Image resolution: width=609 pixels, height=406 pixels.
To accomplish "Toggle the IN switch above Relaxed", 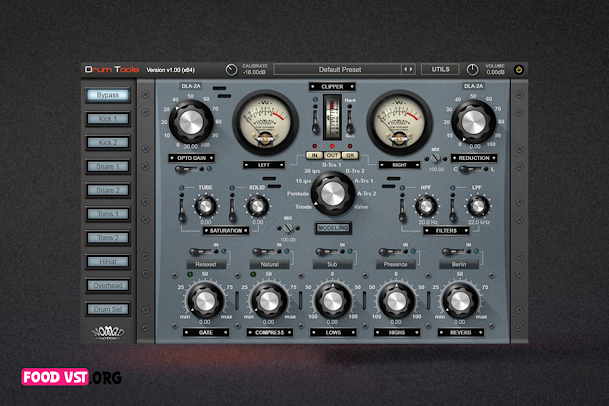I will 201,252.
